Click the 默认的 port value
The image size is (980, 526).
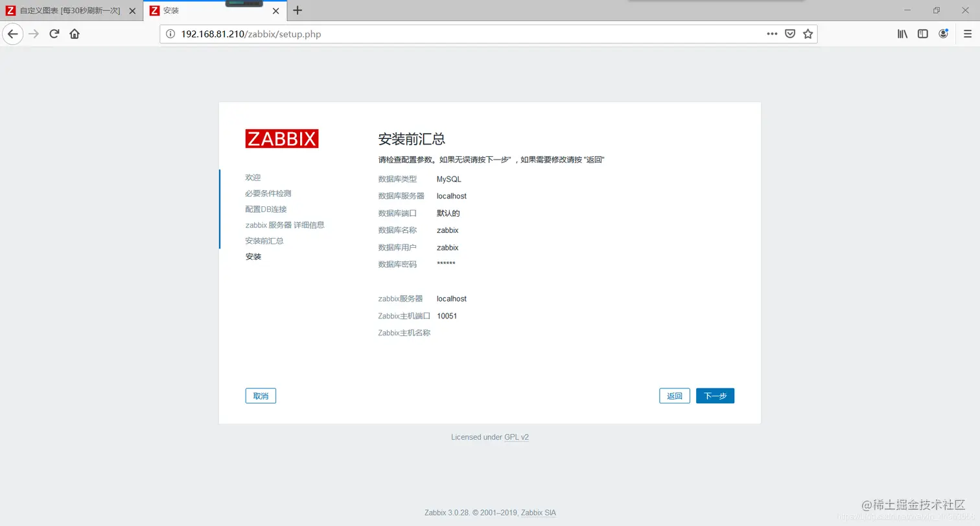tap(449, 213)
